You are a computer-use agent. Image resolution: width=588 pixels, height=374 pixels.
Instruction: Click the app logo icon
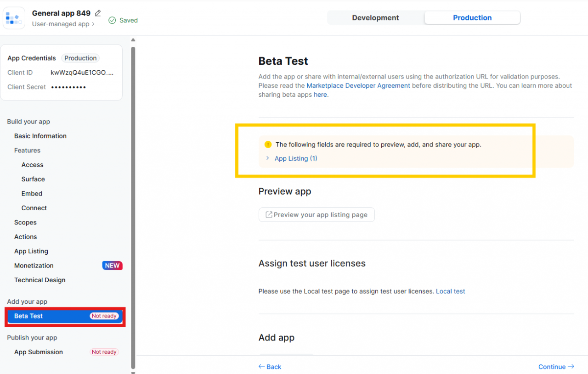pos(14,18)
